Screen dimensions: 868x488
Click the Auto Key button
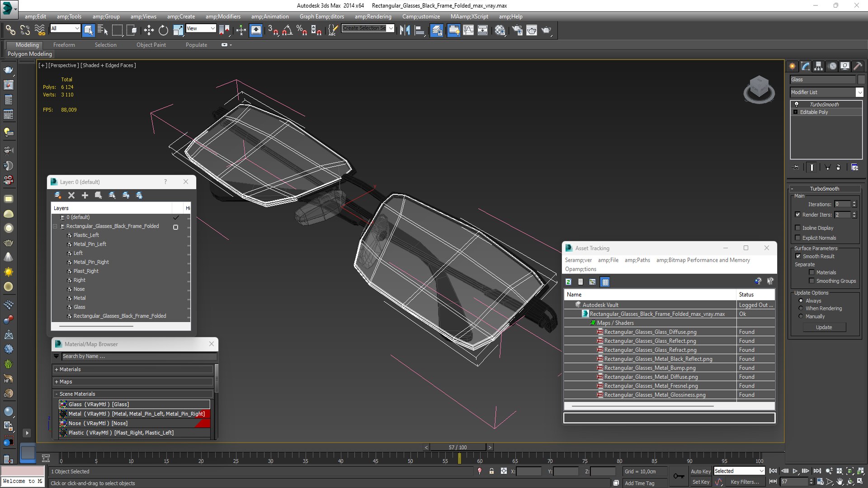pos(700,471)
